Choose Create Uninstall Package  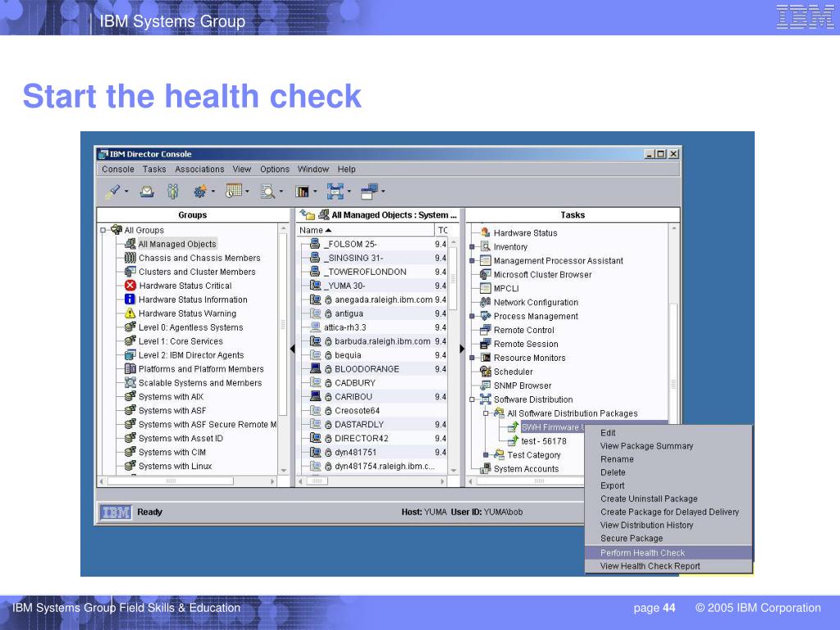(669, 499)
